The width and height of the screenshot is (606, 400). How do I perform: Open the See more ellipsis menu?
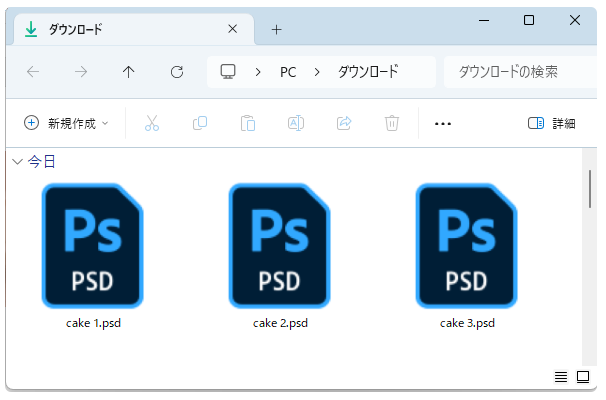click(x=443, y=123)
